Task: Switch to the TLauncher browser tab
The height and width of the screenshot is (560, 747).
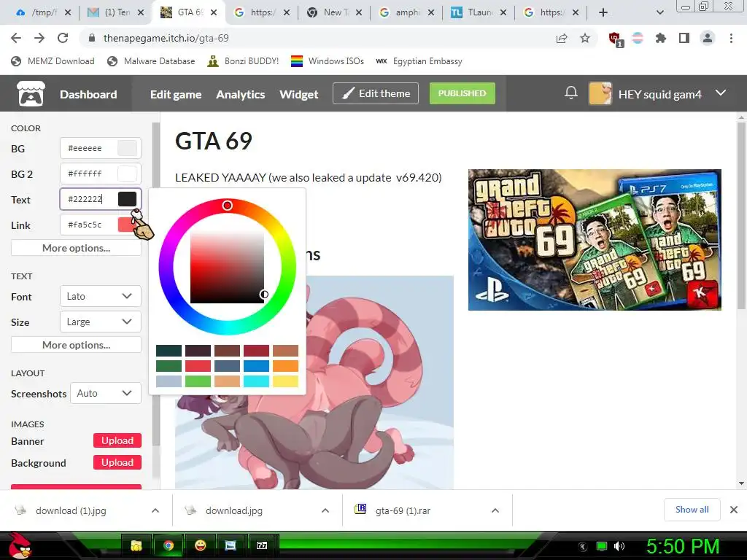Action: (x=479, y=12)
